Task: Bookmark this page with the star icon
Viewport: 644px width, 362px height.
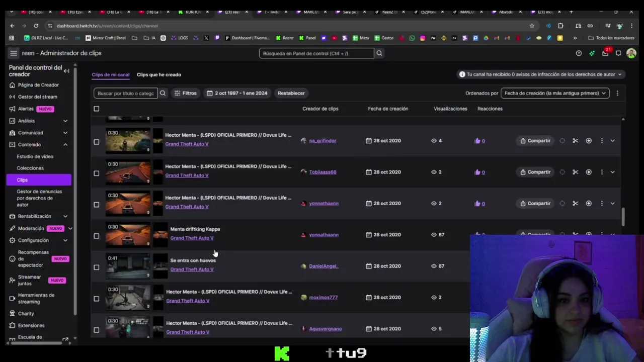Action: coord(532,26)
